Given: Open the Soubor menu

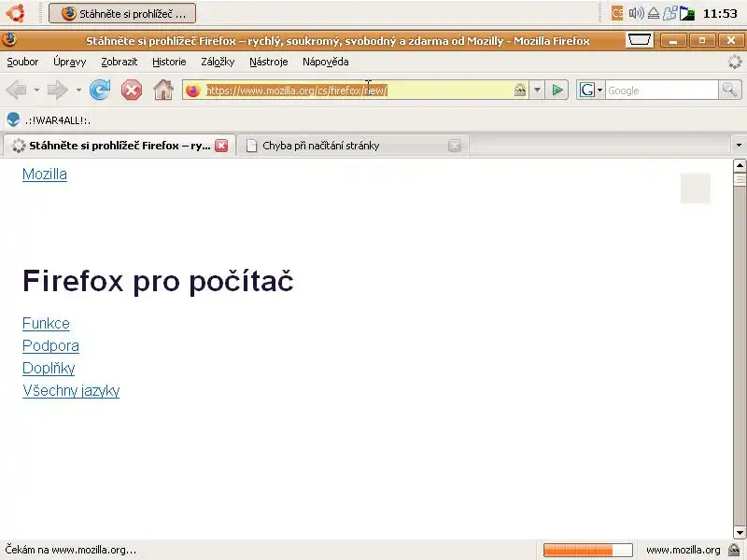Looking at the screenshot, I should click(x=22, y=62).
